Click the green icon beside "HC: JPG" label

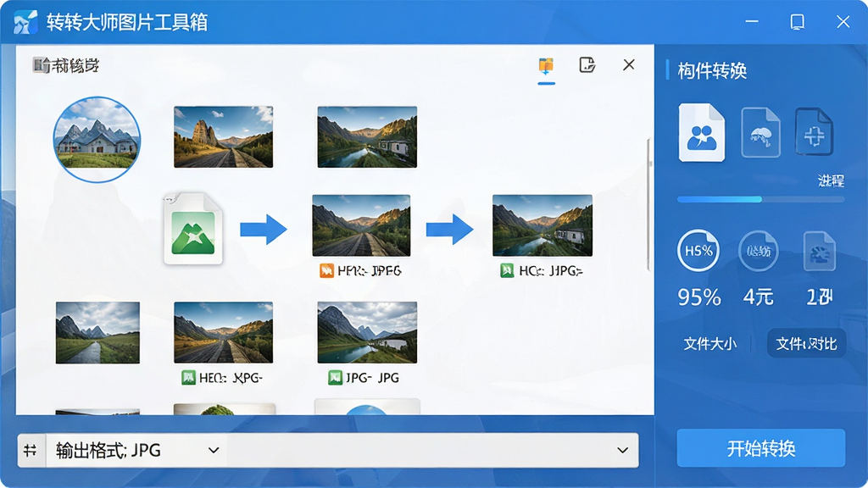507,270
